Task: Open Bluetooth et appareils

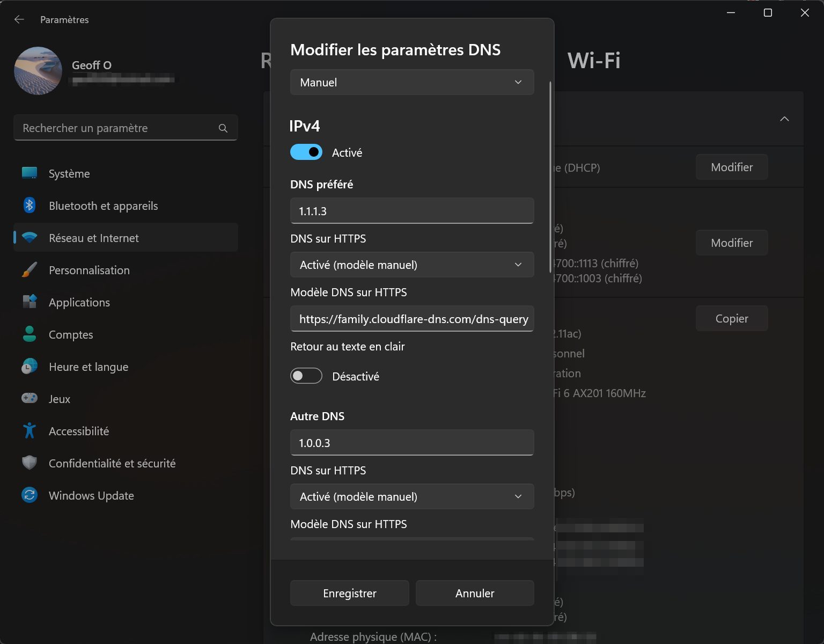Action: pyautogui.click(x=126, y=206)
